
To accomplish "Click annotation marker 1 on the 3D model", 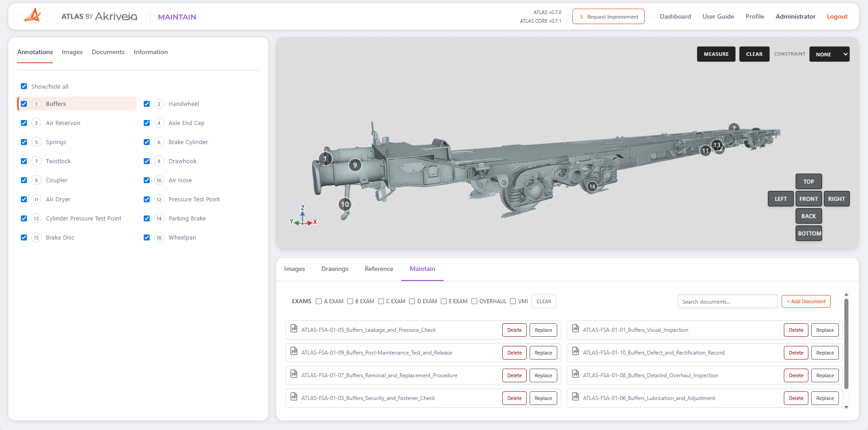I will tap(325, 159).
